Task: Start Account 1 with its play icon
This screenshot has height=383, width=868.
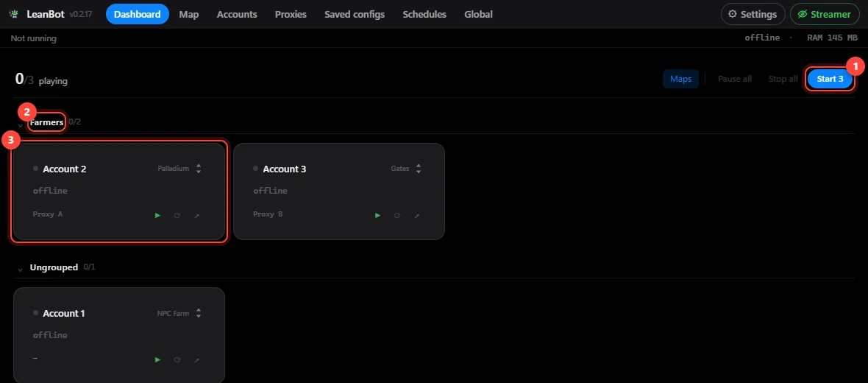Action: tap(157, 359)
